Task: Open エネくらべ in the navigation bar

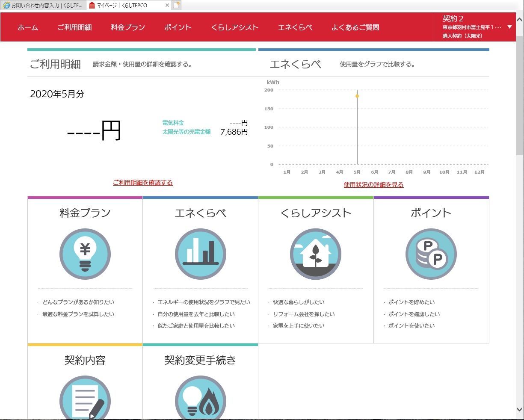Action: (x=295, y=27)
